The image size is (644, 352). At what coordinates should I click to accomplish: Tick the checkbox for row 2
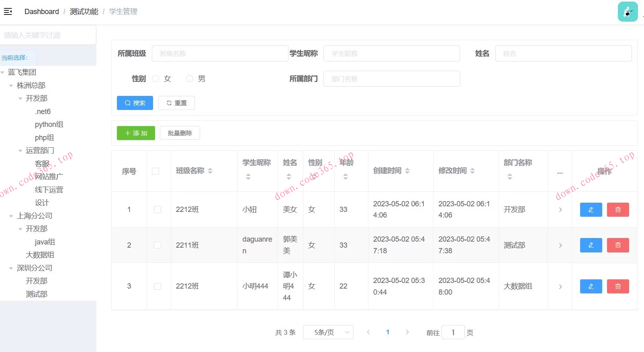pyautogui.click(x=157, y=245)
